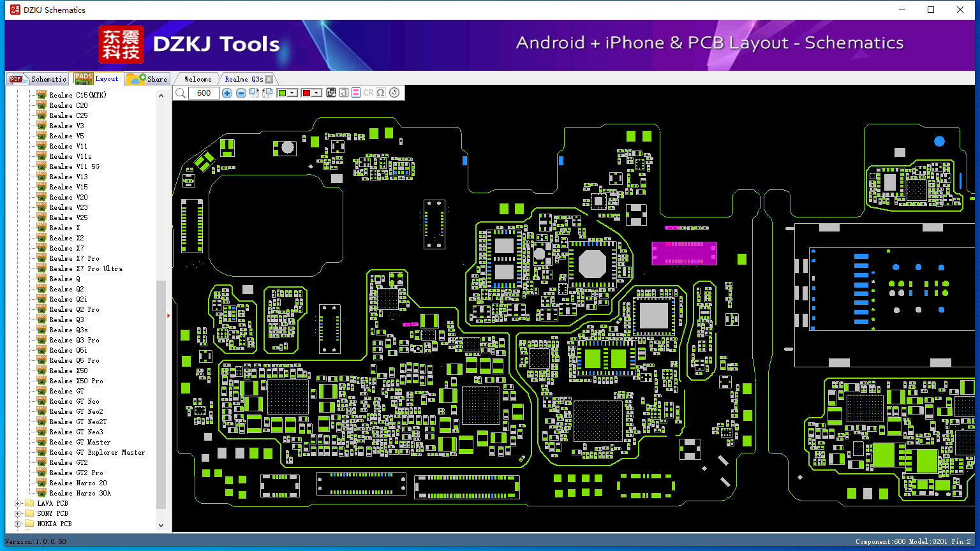The width and height of the screenshot is (980, 551).
Task: Expand the NOKIA PCB folder
Action: click(18, 524)
